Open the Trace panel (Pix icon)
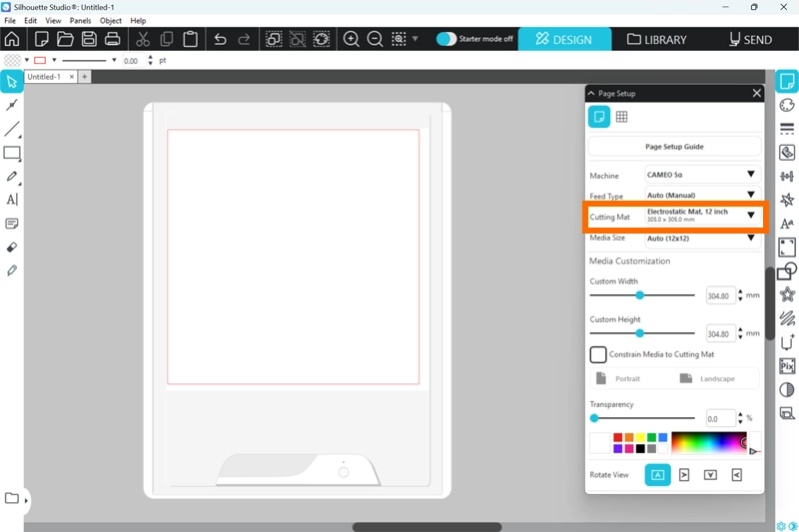 click(787, 366)
